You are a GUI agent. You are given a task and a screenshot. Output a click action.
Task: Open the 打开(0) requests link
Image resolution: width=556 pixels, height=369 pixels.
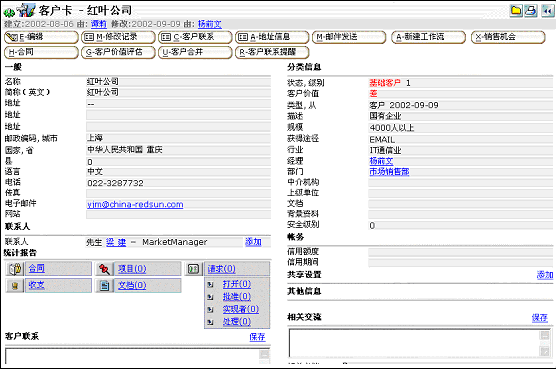coord(237,284)
